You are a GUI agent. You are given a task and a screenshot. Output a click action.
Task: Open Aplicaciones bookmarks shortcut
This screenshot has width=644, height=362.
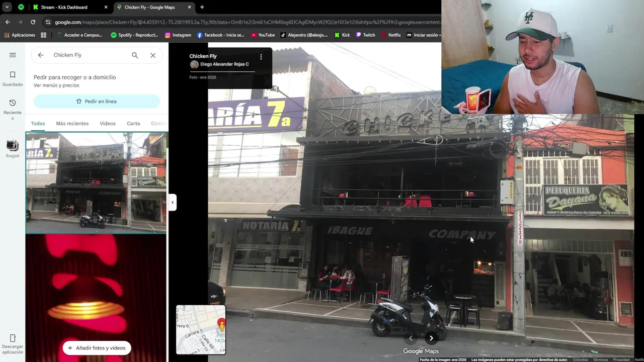click(x=20, y=35)
